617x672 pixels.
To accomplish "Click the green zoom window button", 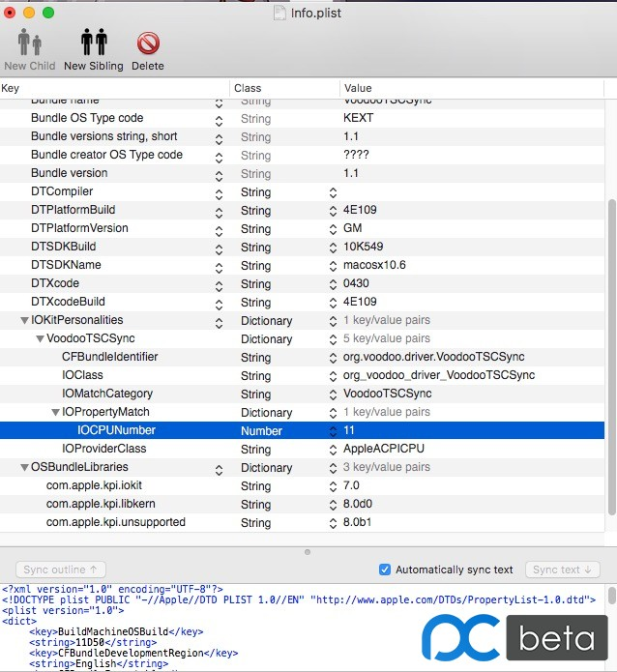I will 48,13.
